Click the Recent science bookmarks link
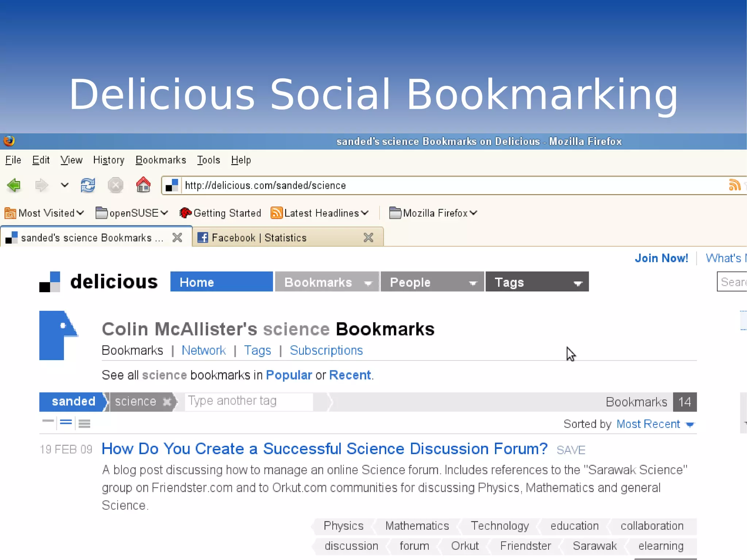Viewport: 747px width, 560px height. [350, 375]
